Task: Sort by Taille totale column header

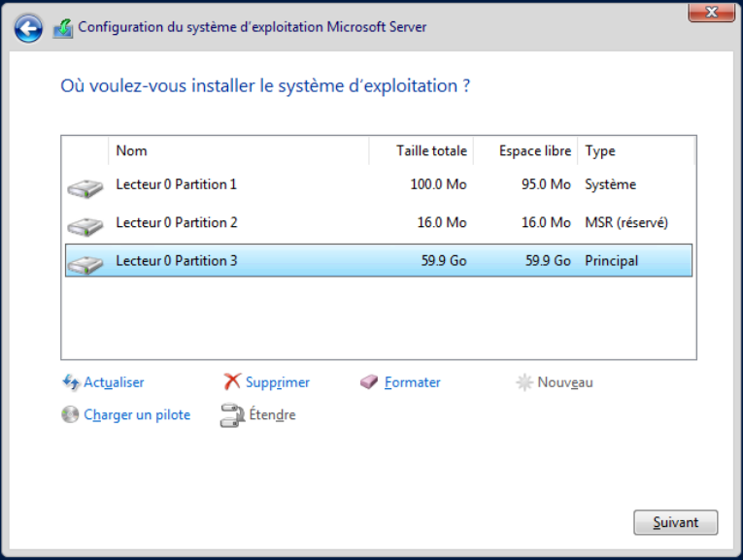Action: pos(430,150)
